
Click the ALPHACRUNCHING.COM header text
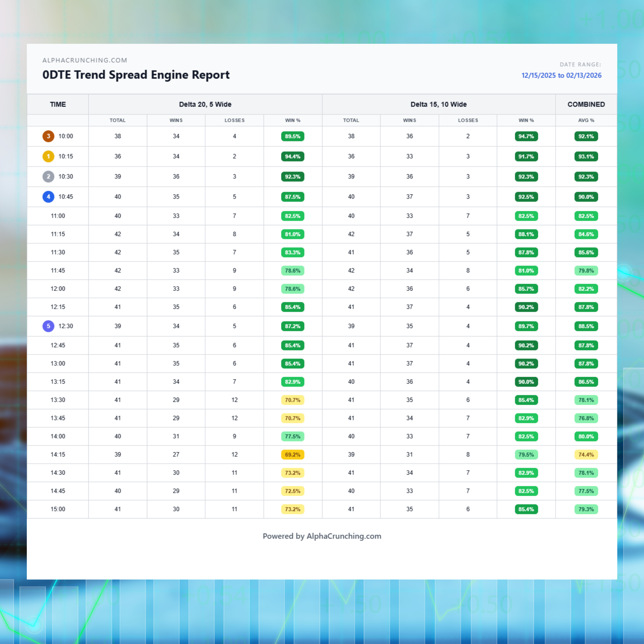[85, 60]
